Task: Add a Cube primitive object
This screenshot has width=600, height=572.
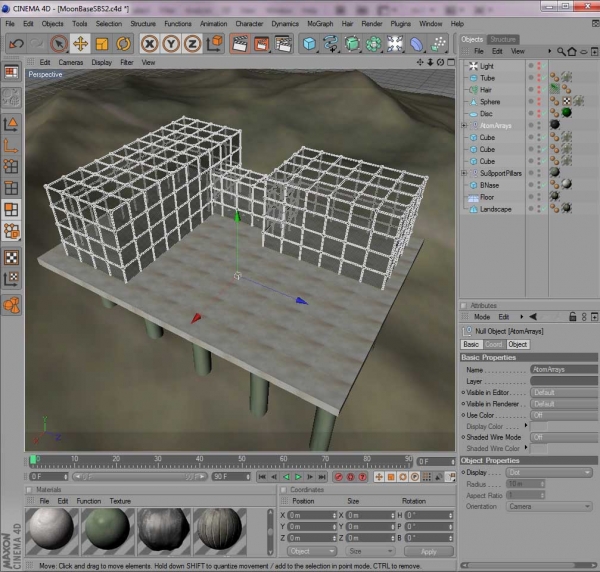Action: [309, 44]
